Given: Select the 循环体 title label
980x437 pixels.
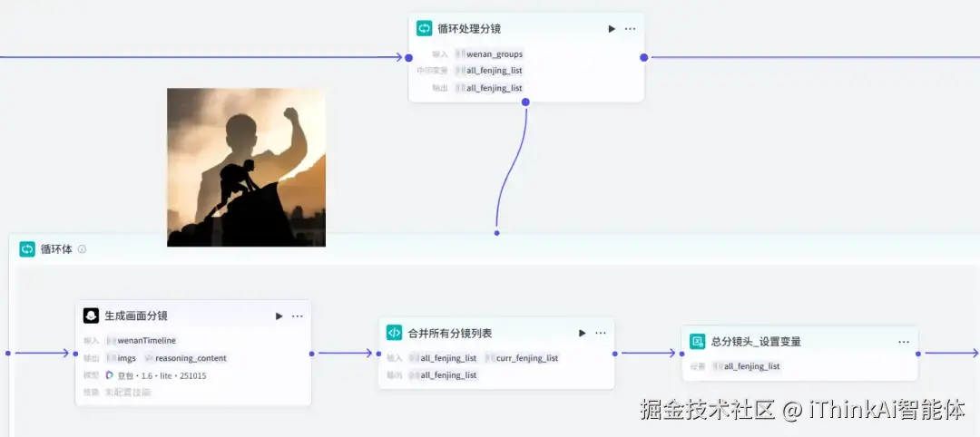Looking at the screenshot, I should pyautogui.click(x=56, y=249).
